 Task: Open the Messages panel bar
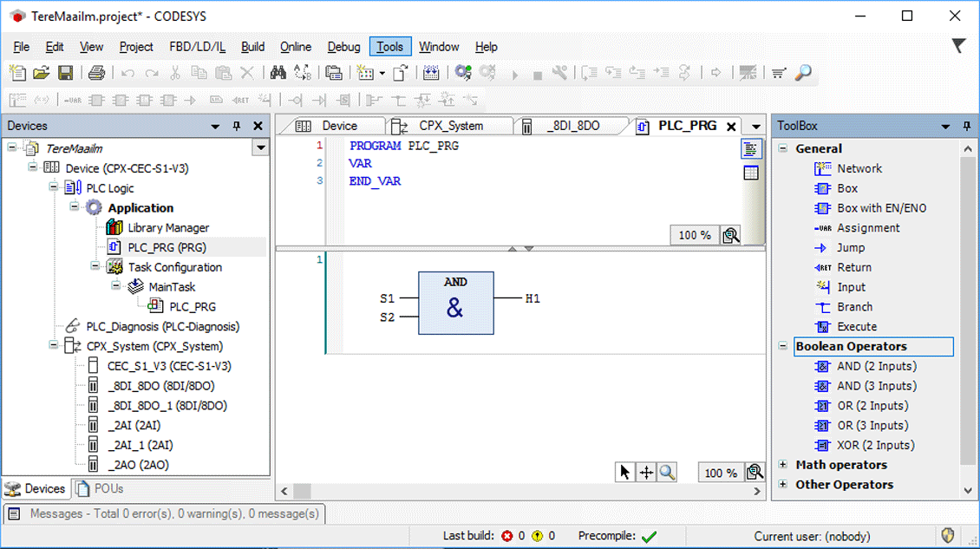[165, 513]
